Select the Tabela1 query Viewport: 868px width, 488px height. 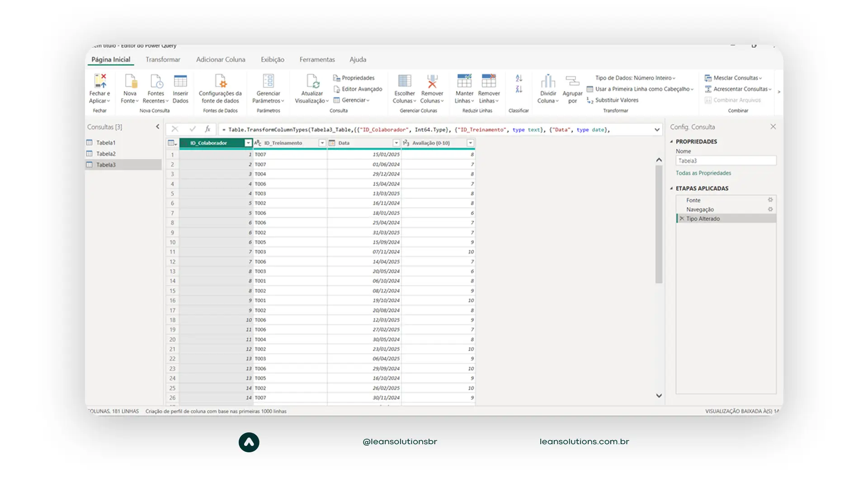coord(123,143)
